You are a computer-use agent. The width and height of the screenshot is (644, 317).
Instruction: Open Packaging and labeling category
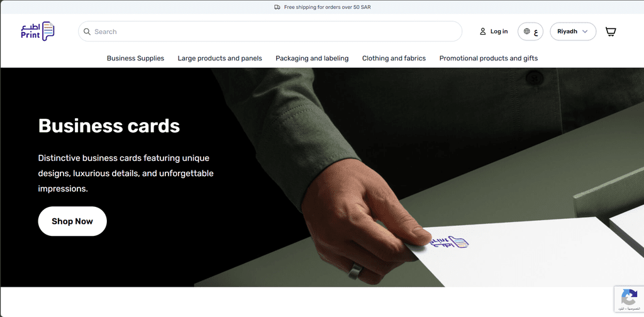(312, 58)
